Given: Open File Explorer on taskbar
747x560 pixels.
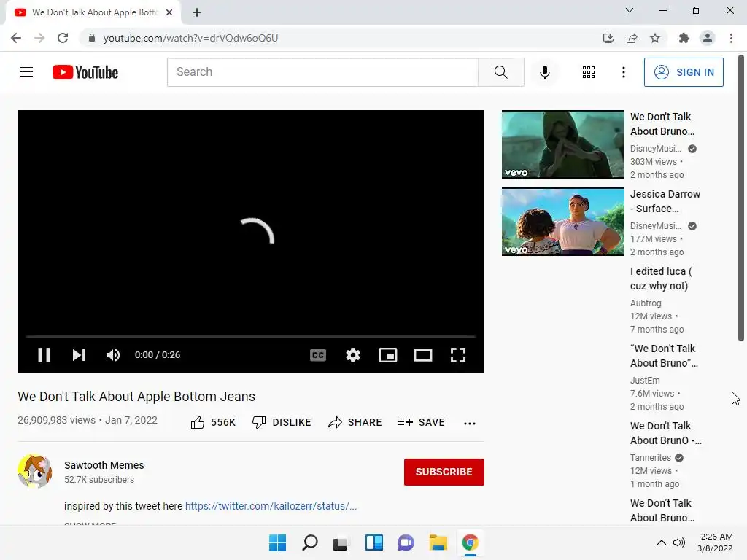Looking at the screenshot, I should click(x=438, y=542).
